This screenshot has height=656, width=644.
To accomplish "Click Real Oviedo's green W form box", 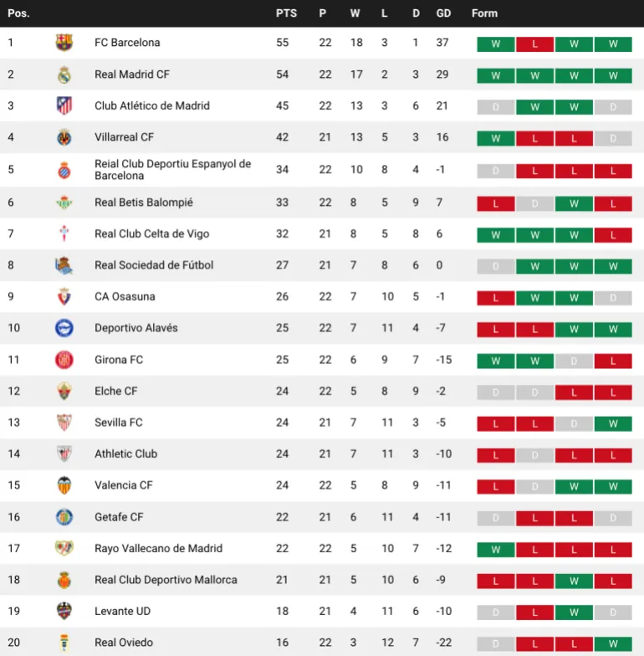I will (x=613, y=644).
